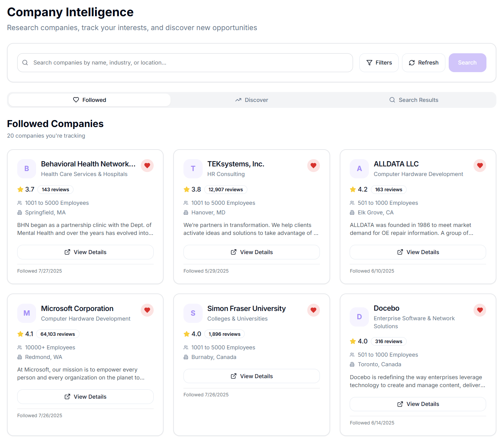504x442 pixels.
Task: Click the employees icon on ALLDATA card
Action: pos(352,203)
